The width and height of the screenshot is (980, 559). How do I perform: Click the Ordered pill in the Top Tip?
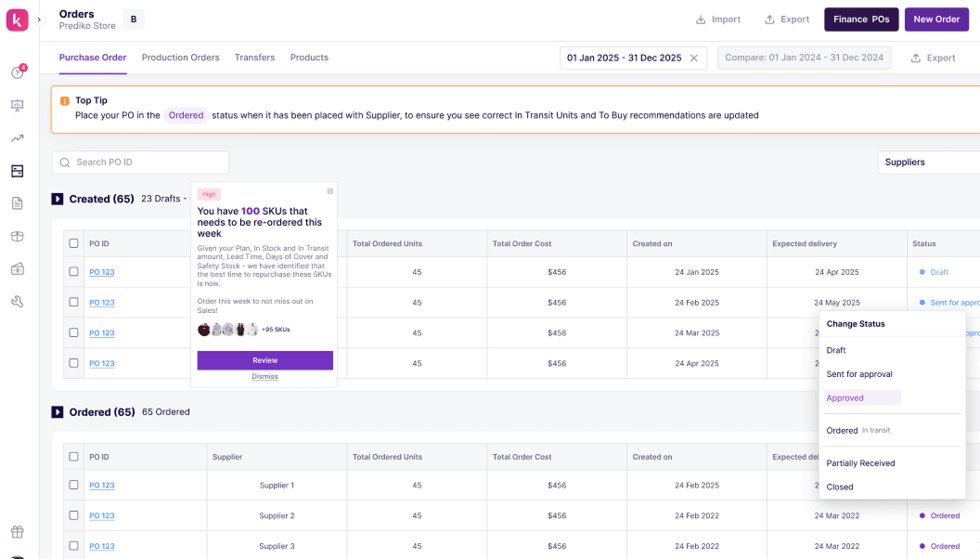point(186,116)
